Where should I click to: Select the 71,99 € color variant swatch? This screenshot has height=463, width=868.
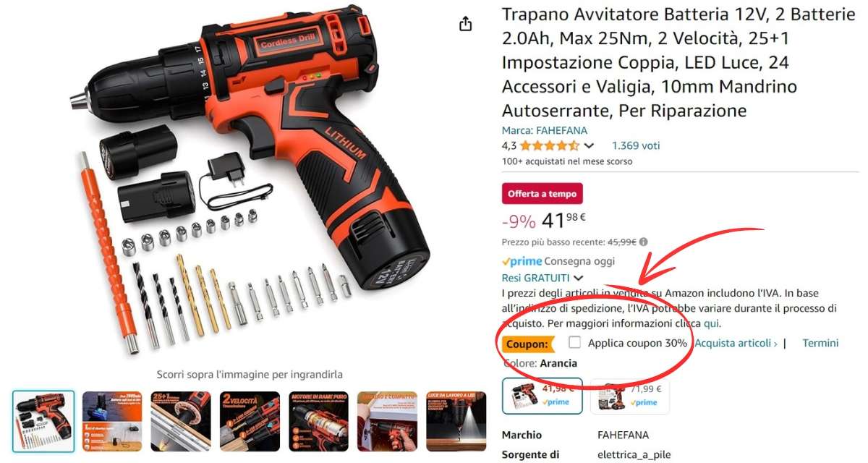[x=630, y=396]
